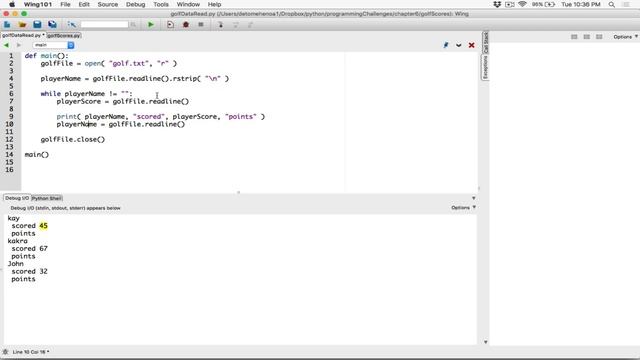Image resolution: width=640 pixels, height=360 pixels.
Task: Click the golfFile = open code line
Action: click(109, 63)
